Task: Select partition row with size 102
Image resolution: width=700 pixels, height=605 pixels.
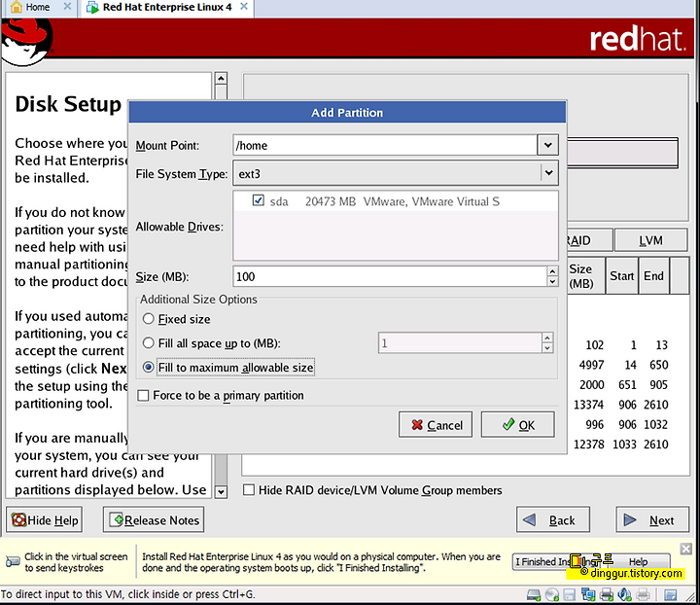Action: pyautogui.click(x=628, y=344)
